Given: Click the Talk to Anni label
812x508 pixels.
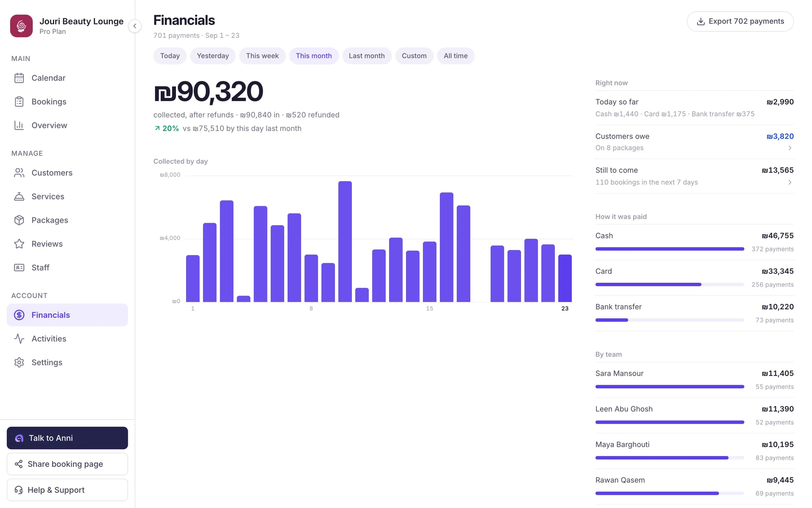Looking at the screenshot, I should click(51, 438).
